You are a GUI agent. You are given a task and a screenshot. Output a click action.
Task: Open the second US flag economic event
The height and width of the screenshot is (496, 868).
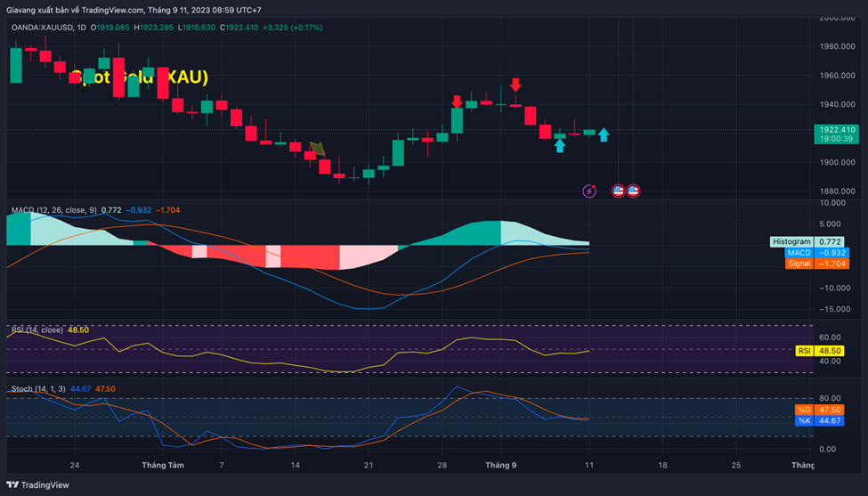[633, 191]
